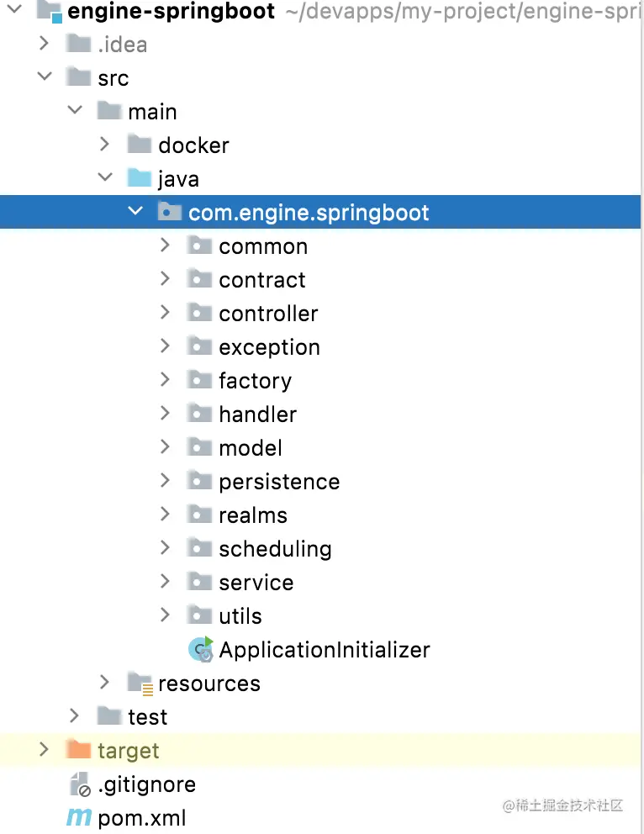
Task: Expand the docker folder
Action: 104,145
